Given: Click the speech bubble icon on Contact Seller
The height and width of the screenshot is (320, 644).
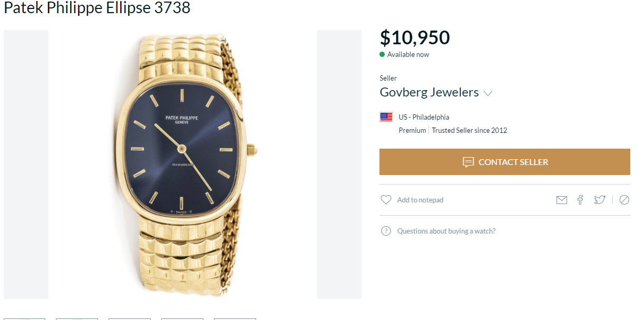Looking at the screenshot, I should click(x=468, y=162).
